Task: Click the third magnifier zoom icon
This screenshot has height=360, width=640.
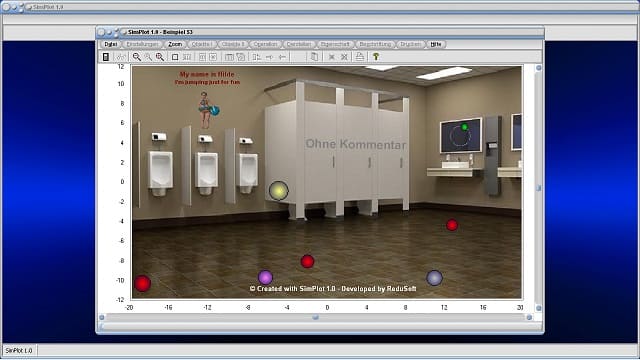Action: coord(160,57)
